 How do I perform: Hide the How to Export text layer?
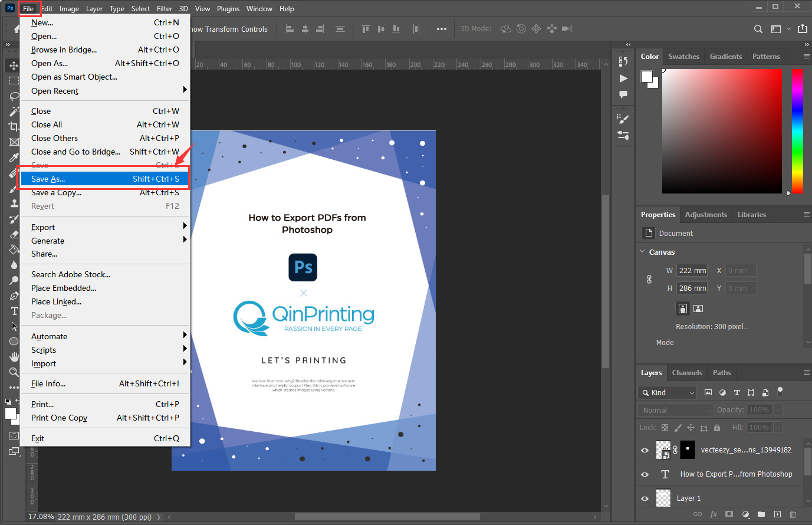pyautogui.click(x=645, y=474)
